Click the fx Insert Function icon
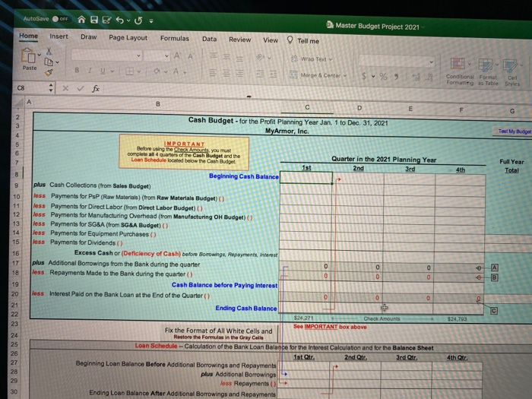Image resolution: width=532 pixels, height=399 pixels. click(96, 89)
